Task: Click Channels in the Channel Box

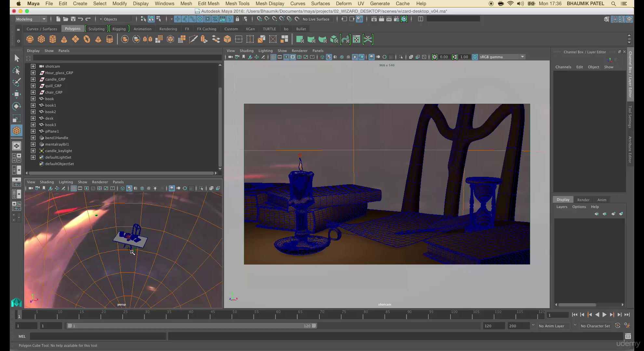Action: tap(563, 67)
